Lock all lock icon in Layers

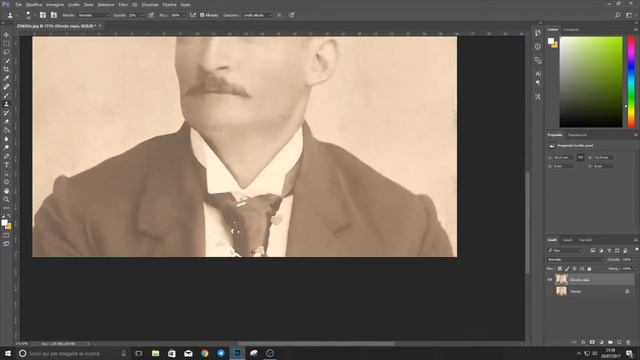tap(589, 269)
